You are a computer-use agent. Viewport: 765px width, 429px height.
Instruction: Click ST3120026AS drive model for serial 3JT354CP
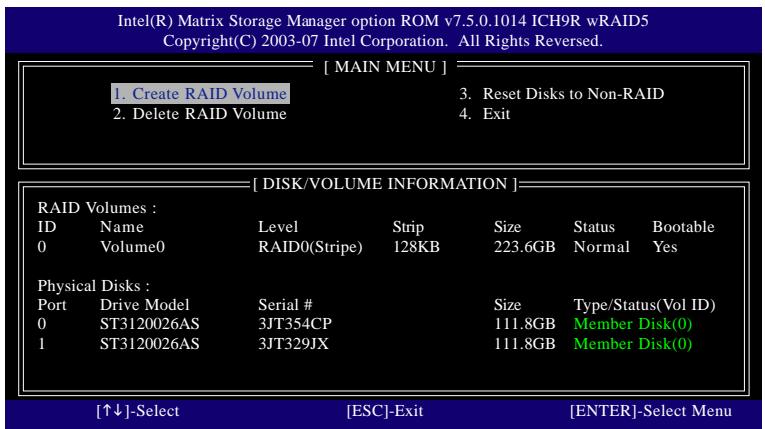(149, 324)
